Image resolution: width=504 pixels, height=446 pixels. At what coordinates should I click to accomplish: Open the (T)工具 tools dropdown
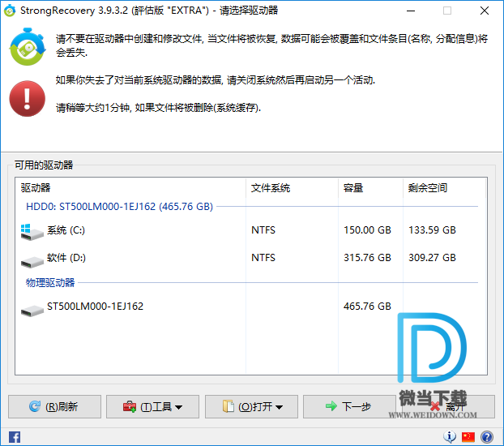pyautogui.click(x=152, y=407)
